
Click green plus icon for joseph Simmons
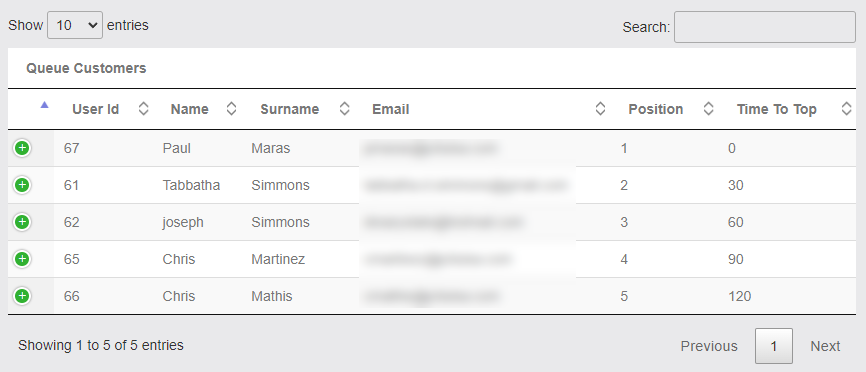point(22,222)
